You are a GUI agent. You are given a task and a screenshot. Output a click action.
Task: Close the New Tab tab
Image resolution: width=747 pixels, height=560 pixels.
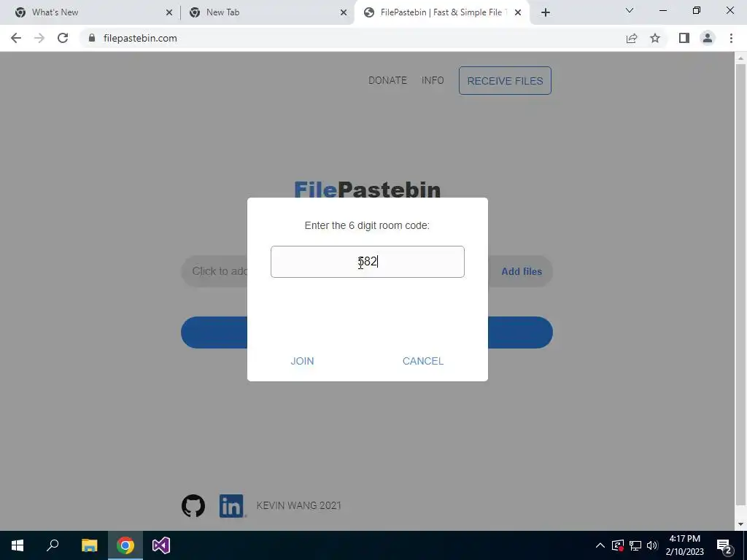click(x=344, y=12)
